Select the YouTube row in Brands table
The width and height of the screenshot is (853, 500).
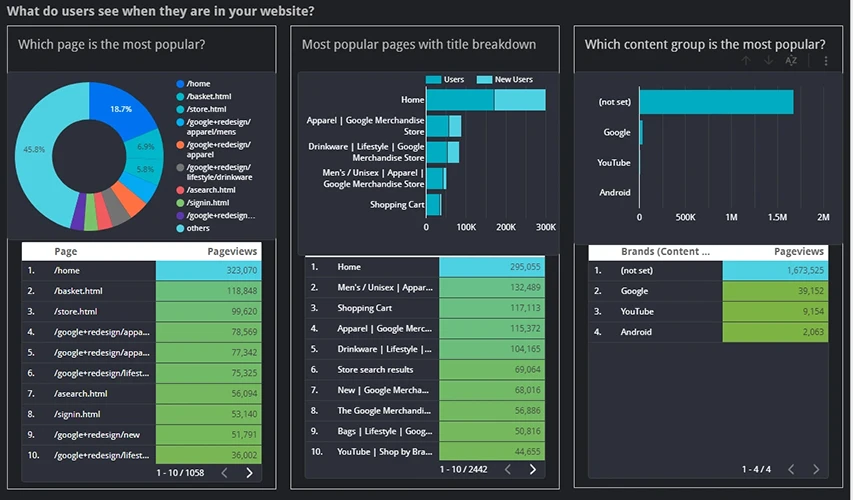pos(708,312)
